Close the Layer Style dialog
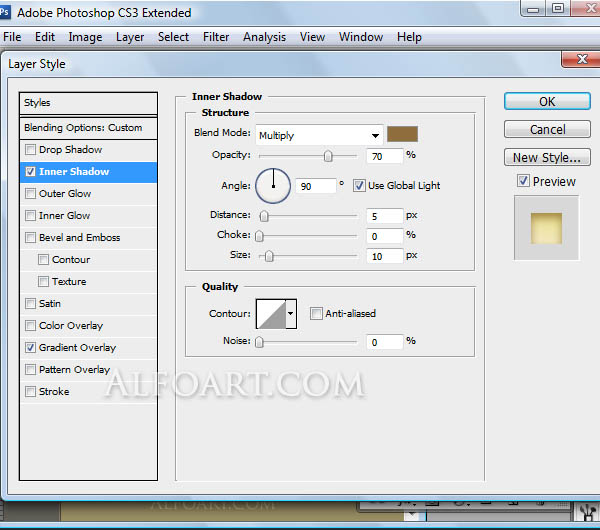 click(x=582, y=59)
